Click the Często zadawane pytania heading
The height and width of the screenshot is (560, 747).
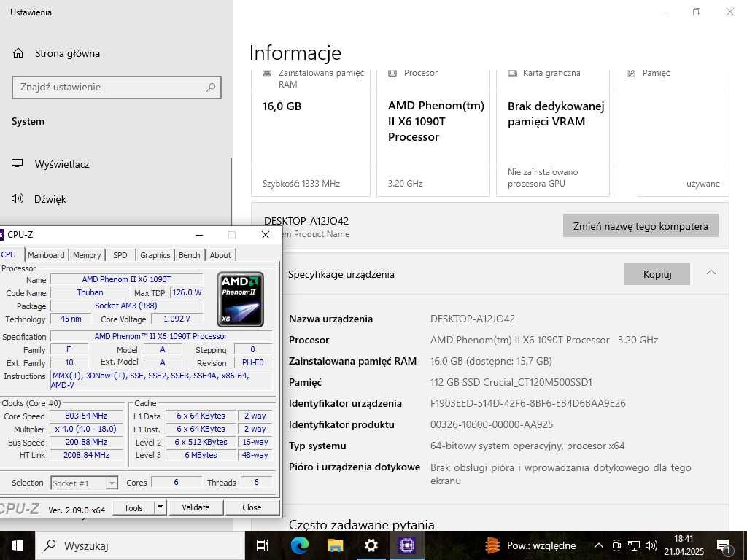click(x=362, y=524)
